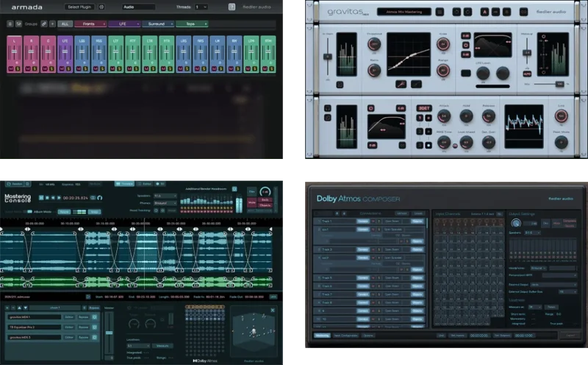Viewport: 588px width, 365px height.
Task: Solo the armada LFE channel
Action: [68, 68]
